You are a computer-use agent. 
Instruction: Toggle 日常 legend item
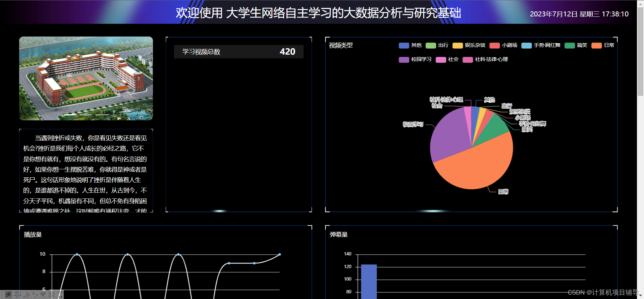[x=603, y=45]
